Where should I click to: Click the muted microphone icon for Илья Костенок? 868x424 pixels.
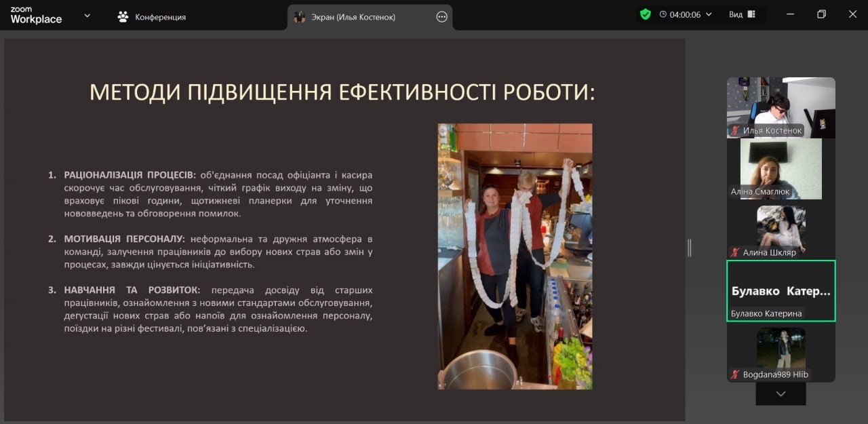(734, 130)
